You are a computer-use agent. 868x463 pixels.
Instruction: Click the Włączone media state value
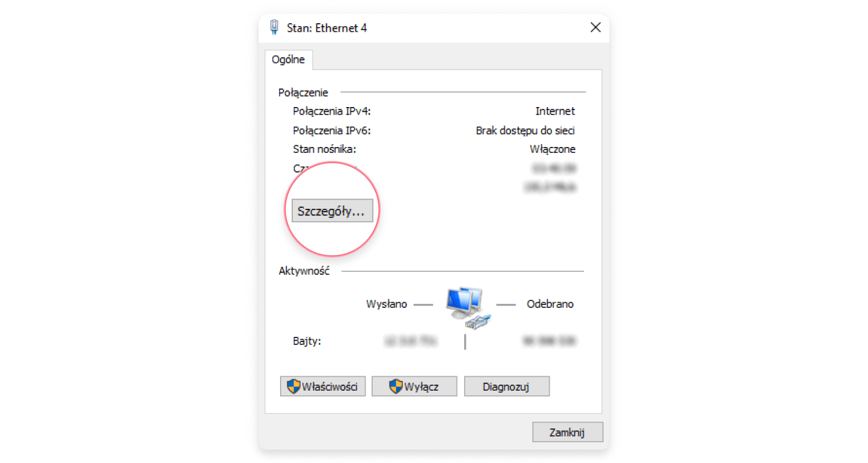pyautogui.click(x=553, y=149)
